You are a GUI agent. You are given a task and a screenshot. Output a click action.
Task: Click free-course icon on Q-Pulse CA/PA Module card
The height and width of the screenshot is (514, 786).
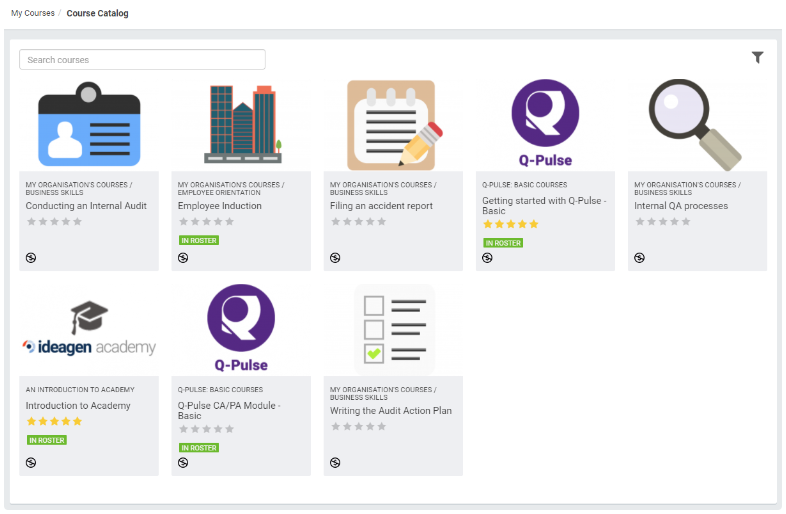(x=183, y=462)
